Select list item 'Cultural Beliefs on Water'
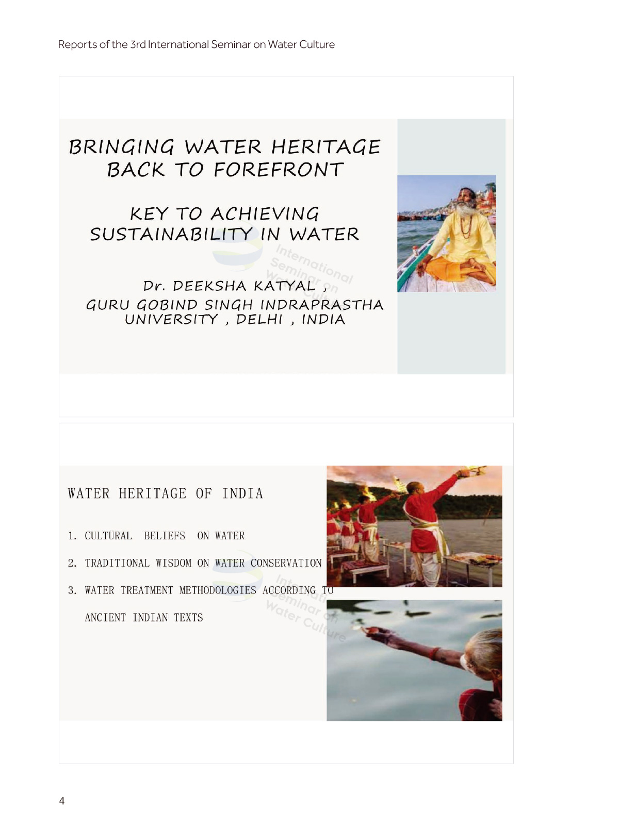The width and height of the screenshot is (619, 840). pyautogui.click(x=156, y=536)
